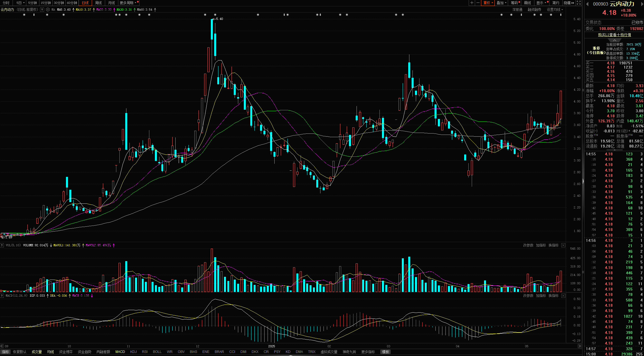This screenshot has height=356, width=644.
Task: Enable the 神奇九转 indicator
Action: coord(349,352)
